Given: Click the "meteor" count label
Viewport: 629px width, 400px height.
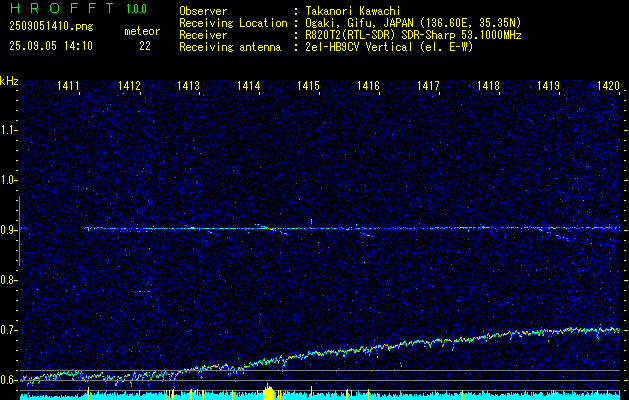Looking at the screenshot, I should coord(142,31).
